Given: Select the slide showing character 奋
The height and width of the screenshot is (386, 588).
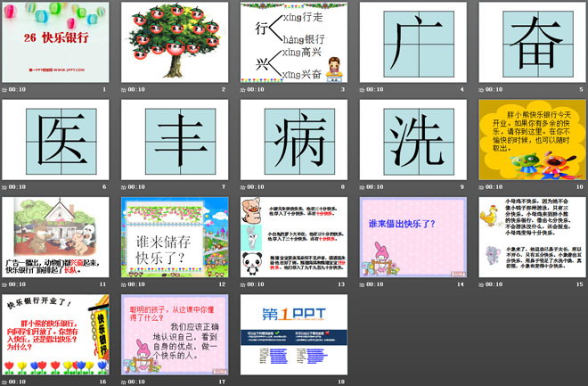Looking at the screenshot, I should [532, 42].
